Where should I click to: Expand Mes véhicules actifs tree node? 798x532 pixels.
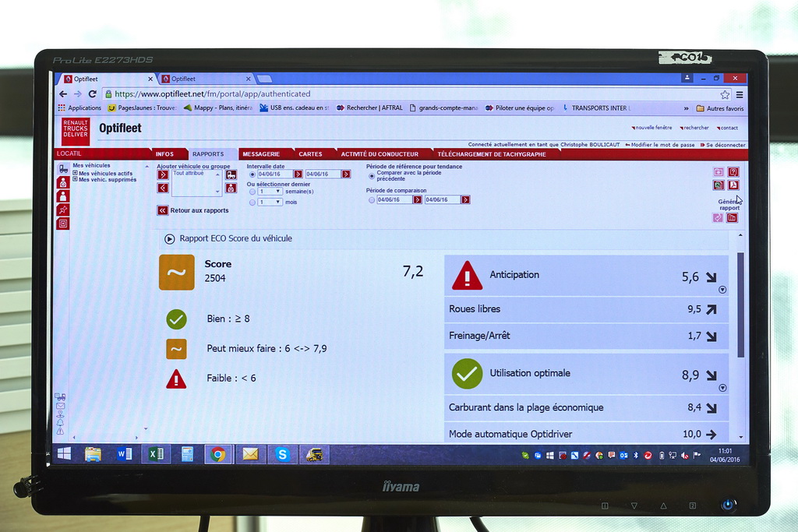76,173
